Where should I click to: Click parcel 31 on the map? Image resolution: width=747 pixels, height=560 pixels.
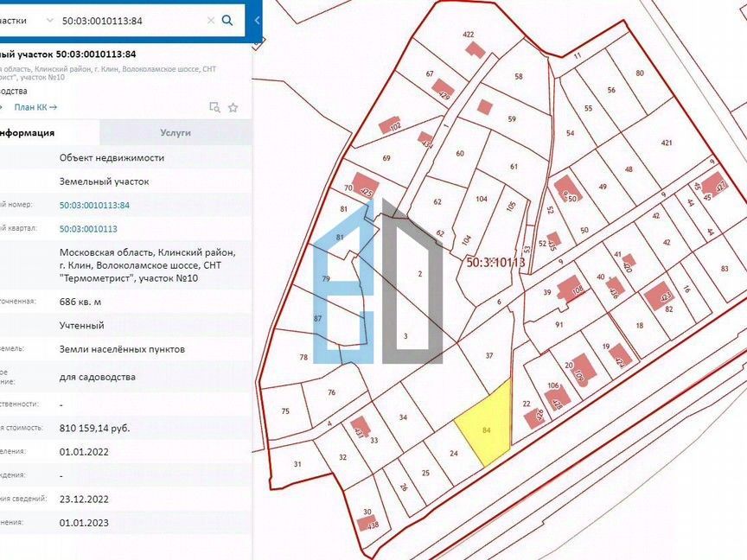coord(297,464)
